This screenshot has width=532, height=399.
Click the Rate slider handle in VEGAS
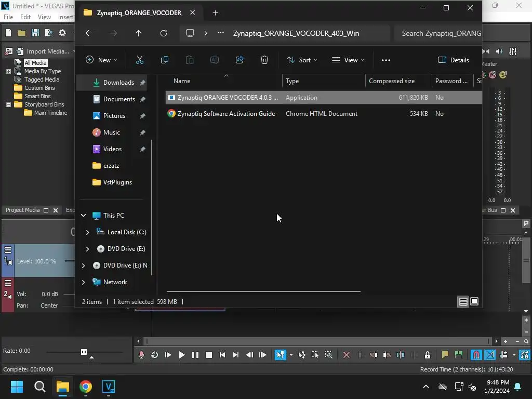tap(84, 352)
